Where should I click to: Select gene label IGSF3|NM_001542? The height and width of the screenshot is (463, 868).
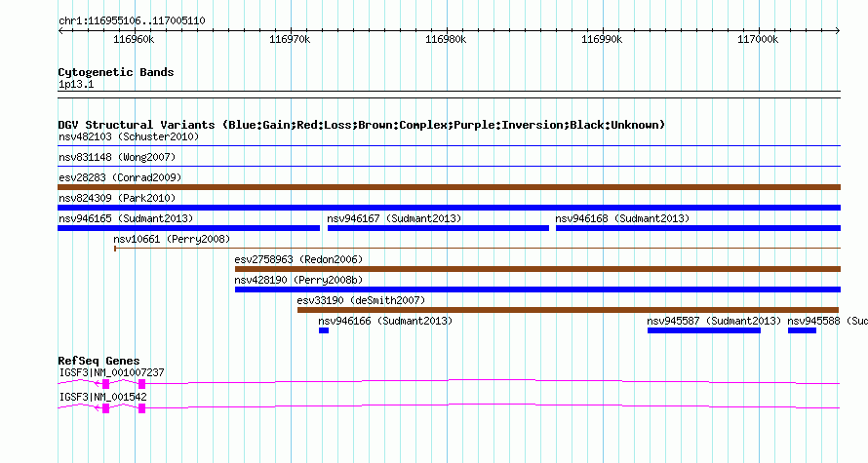point(103,397)
